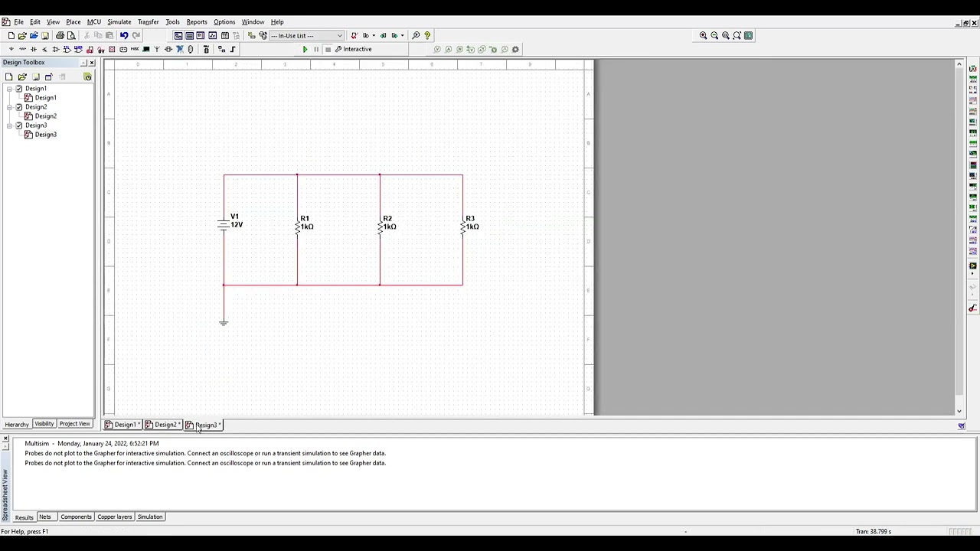Open Multisim help question mark icon

[427, 35]
